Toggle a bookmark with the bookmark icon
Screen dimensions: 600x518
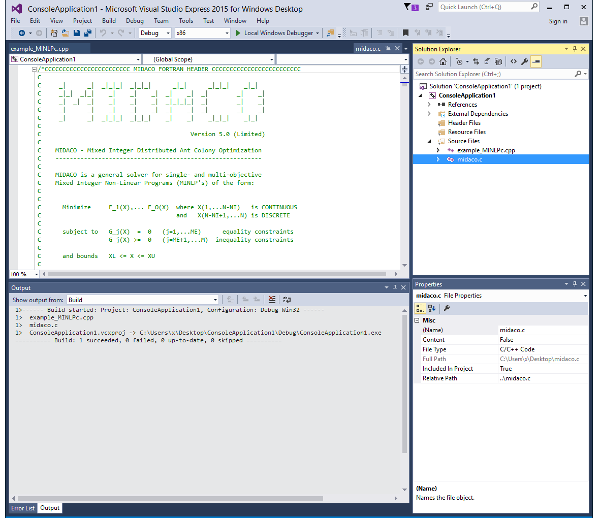tap(406, 33)
